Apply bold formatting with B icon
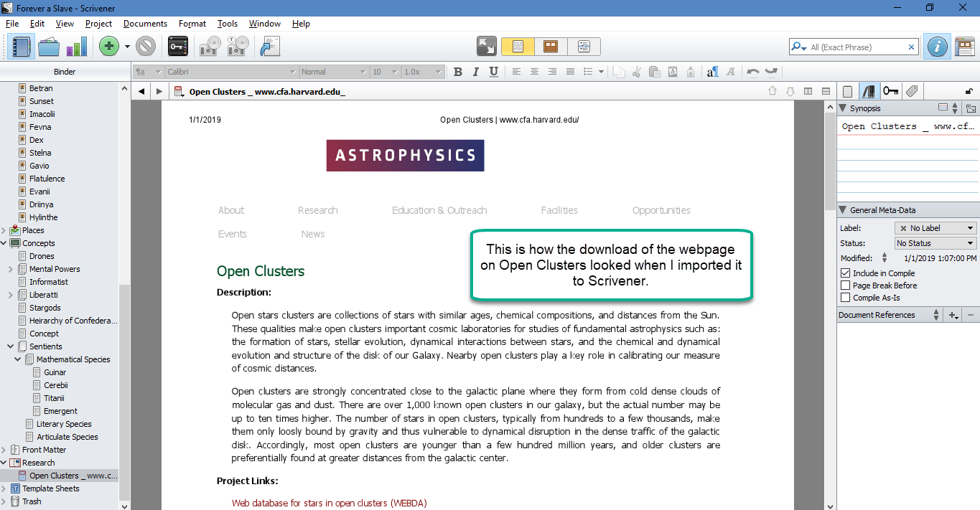980x510 pixels. pyautogui.click(x=458, y=72)
